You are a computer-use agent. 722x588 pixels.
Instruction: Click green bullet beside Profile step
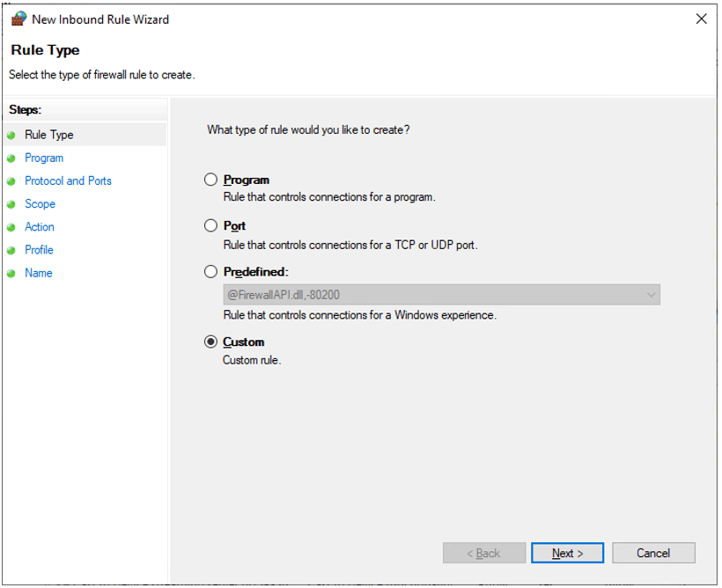[11, 251]
